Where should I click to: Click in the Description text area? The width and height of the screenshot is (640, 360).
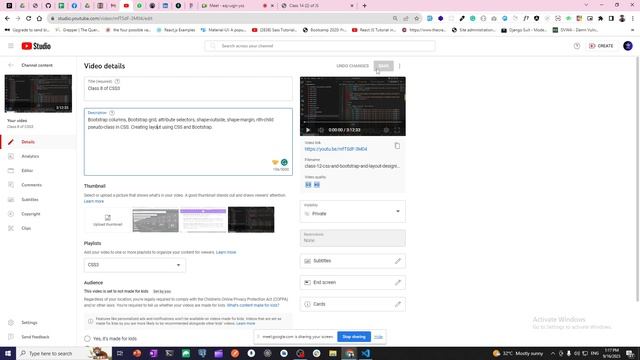[x=188, y=142]
